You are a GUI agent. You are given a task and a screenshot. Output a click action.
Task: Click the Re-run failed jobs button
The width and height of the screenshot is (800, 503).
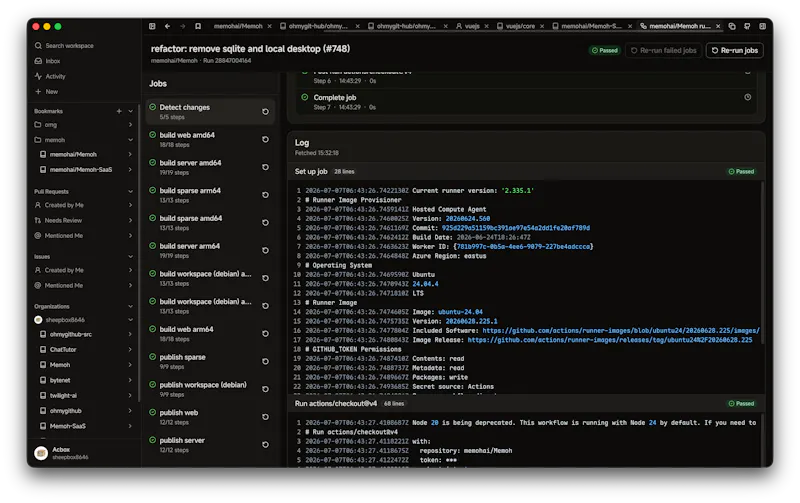pyautogui.click(x=663, y=51)
